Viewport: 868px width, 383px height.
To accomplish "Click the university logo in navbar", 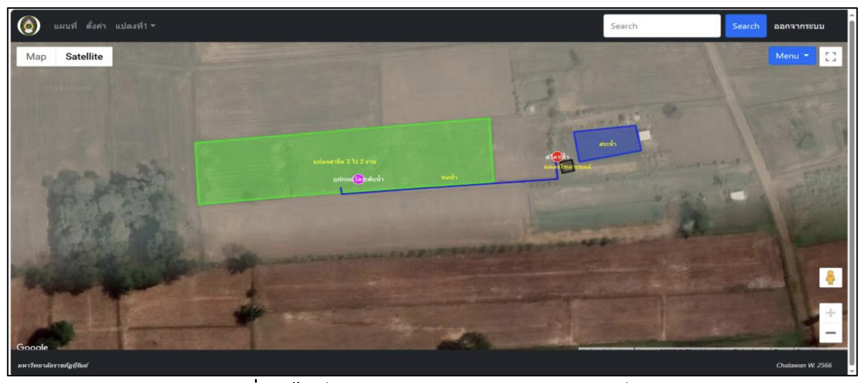I will [x=29, y=26].
